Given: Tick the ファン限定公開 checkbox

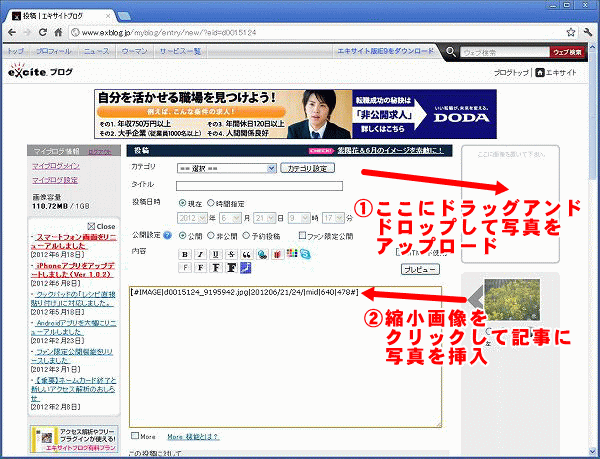Looking at the screenshot, I should pyautogui.click(x=302, y=235).
